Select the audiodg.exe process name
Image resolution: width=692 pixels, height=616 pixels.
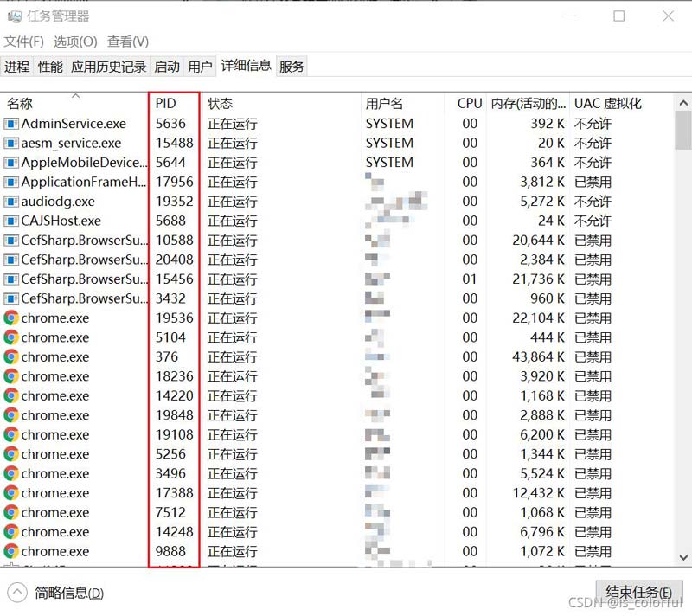click(58, 202)
